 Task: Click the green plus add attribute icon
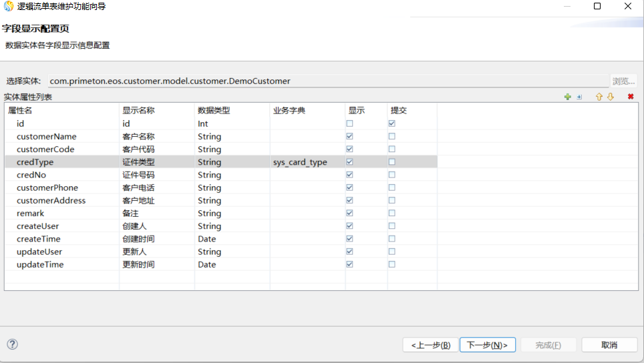tap(567, 97)
